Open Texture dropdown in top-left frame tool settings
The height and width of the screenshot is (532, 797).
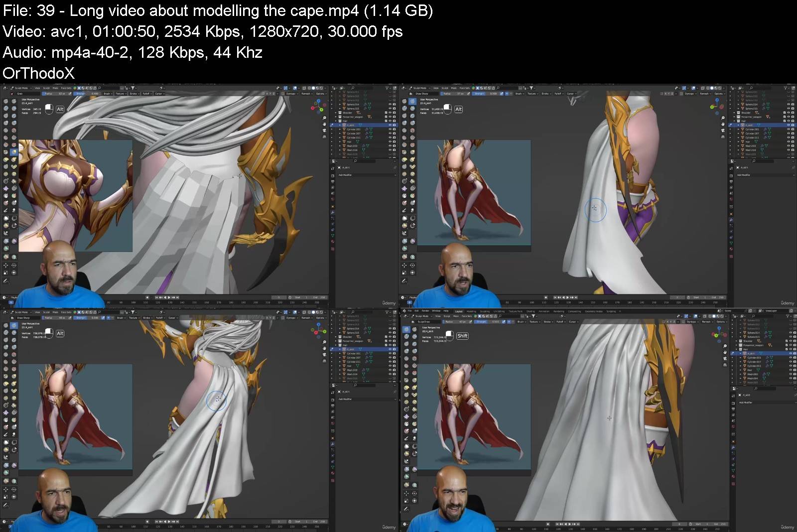coord(121,94)
